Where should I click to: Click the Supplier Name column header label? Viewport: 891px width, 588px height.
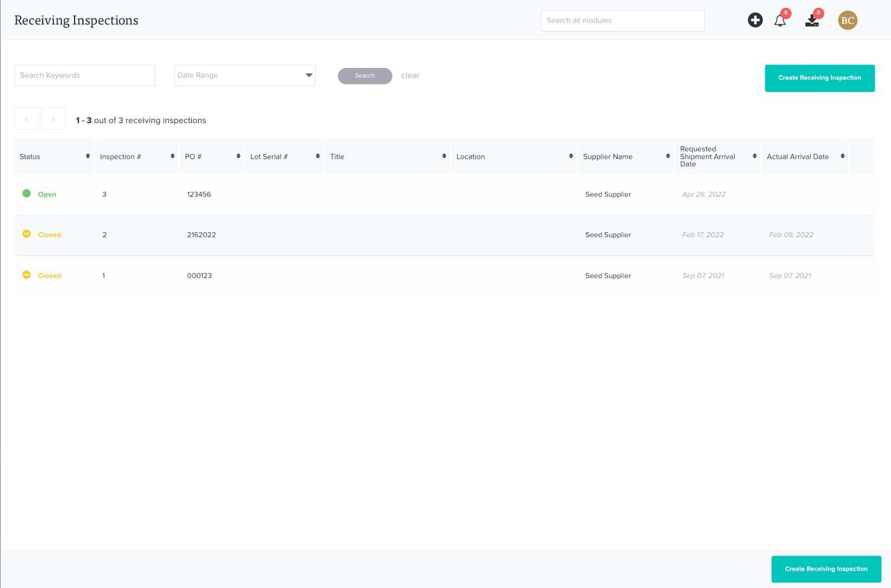(608, 157)
